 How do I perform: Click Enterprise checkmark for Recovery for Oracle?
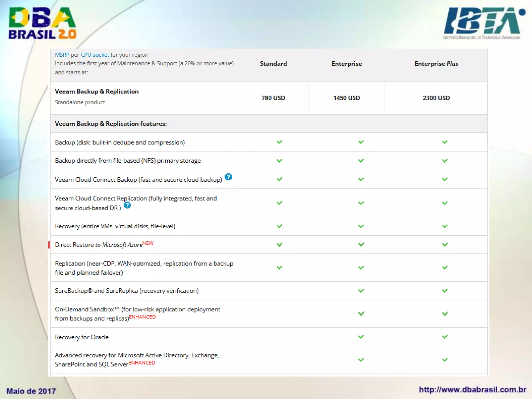[361, 337]
